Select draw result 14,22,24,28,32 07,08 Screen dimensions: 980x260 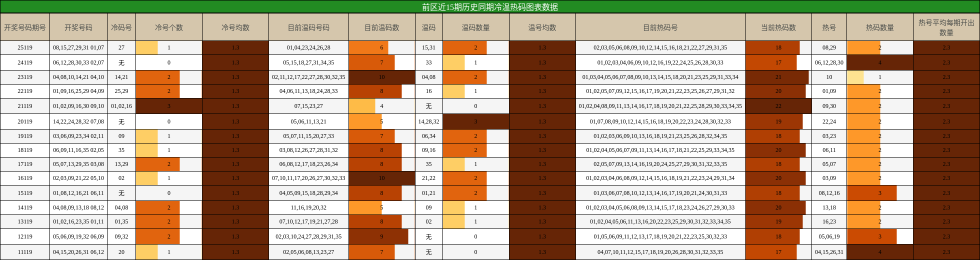pos(78,121)
